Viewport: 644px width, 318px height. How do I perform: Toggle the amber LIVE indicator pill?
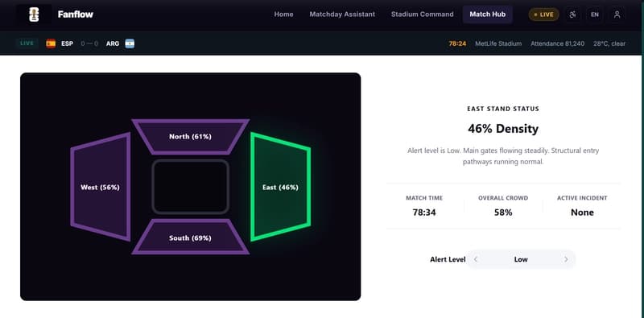pyautogui.click(x=543, y=14)
